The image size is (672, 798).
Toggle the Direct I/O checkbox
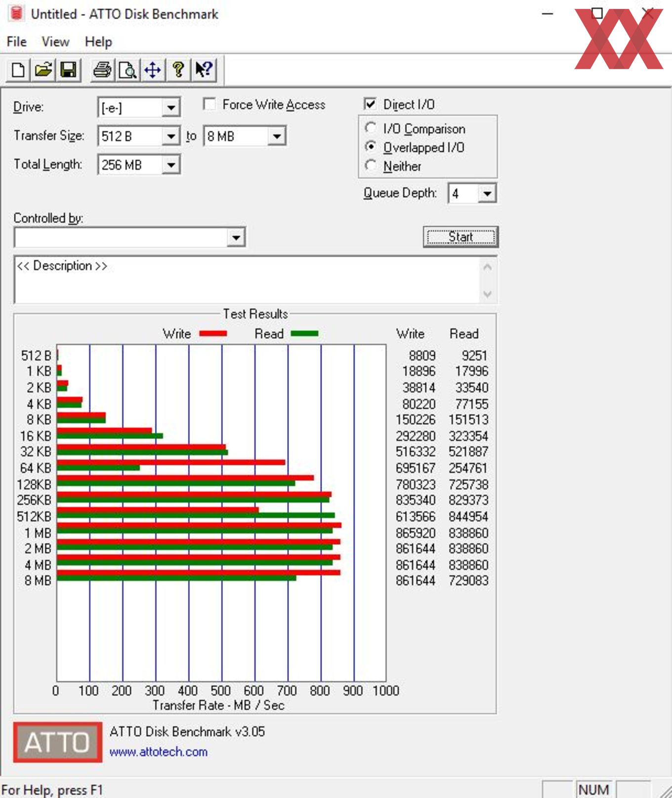coord(370,104)
